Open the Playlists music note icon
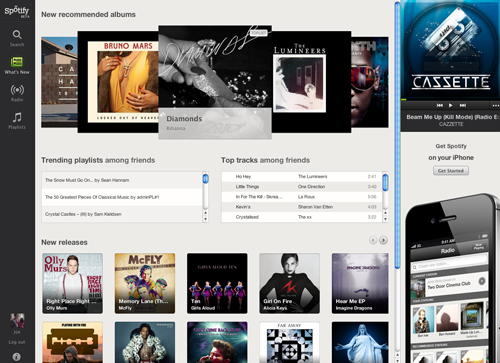Viewport: 500px width, 363px height. (17, 117)
